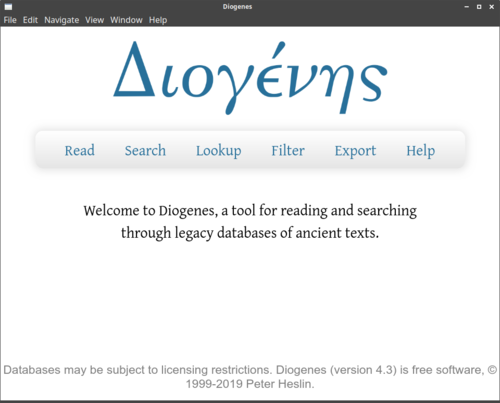The image size is (500, 403).
Task: Click the Read link
Action: tap(79, 150)
